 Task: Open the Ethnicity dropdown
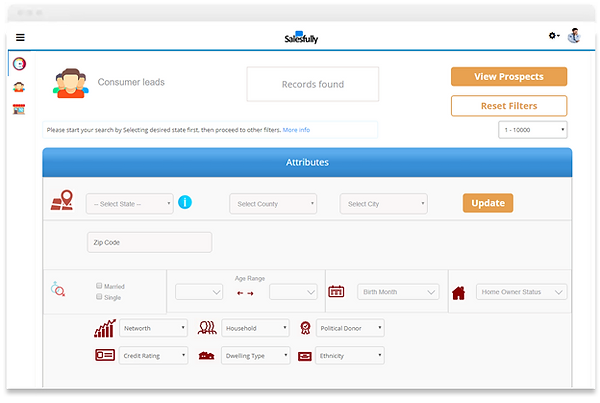(350, 356)
